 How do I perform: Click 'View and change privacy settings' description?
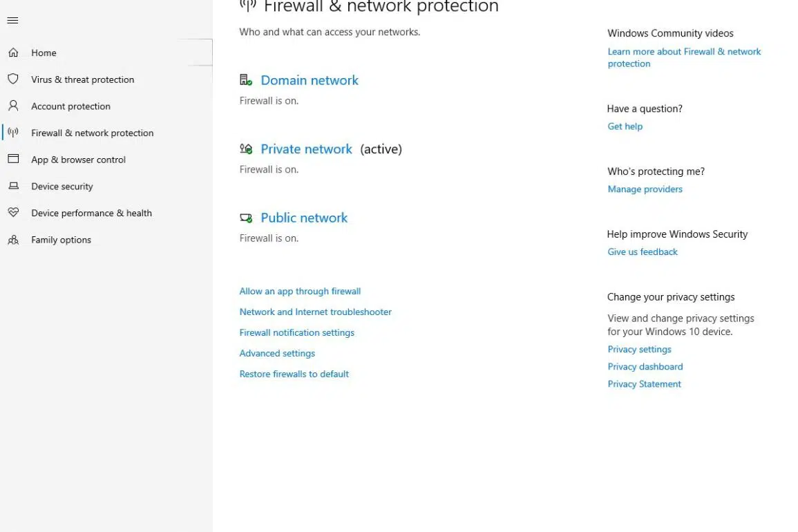681,325
